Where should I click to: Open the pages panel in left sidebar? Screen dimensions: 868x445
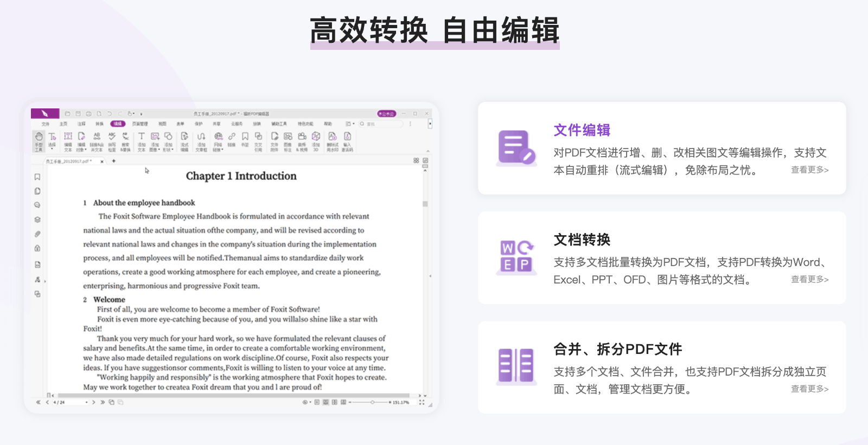[x=37, y=191]
